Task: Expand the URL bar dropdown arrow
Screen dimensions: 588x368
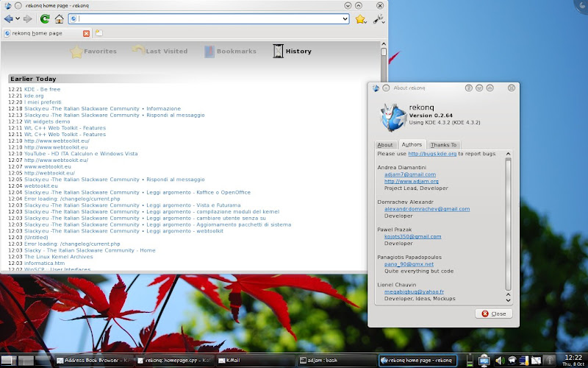Action: point(345,19)
